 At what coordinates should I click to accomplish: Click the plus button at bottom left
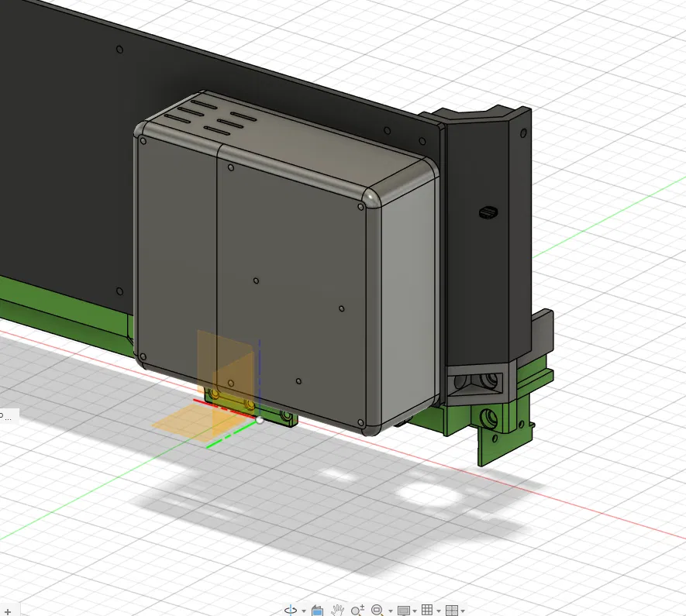[x=8, y=611]
